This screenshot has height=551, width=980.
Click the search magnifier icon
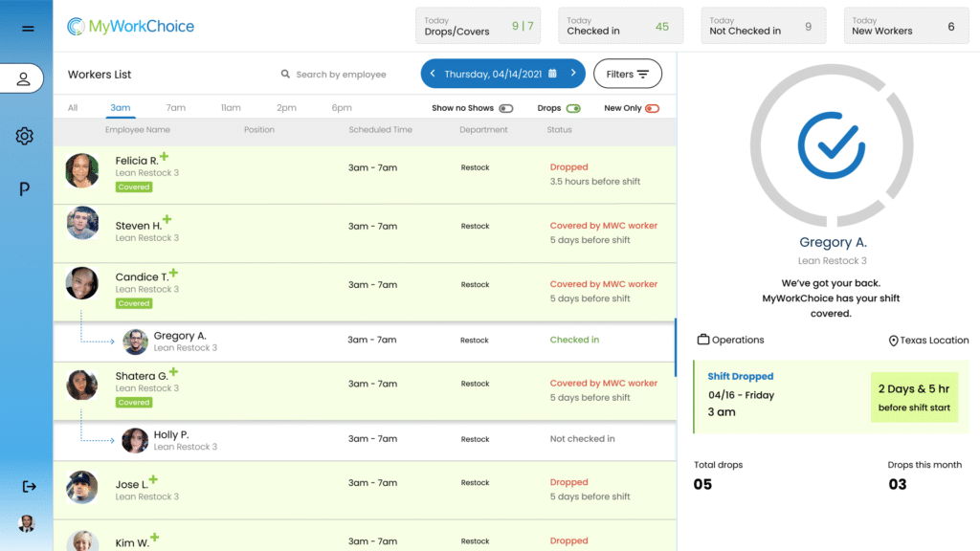click(285, 74)
